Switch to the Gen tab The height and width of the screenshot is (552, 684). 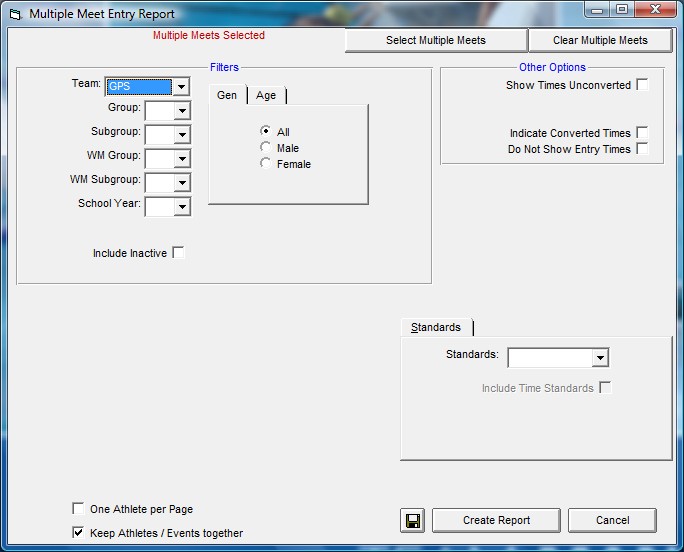227,95
